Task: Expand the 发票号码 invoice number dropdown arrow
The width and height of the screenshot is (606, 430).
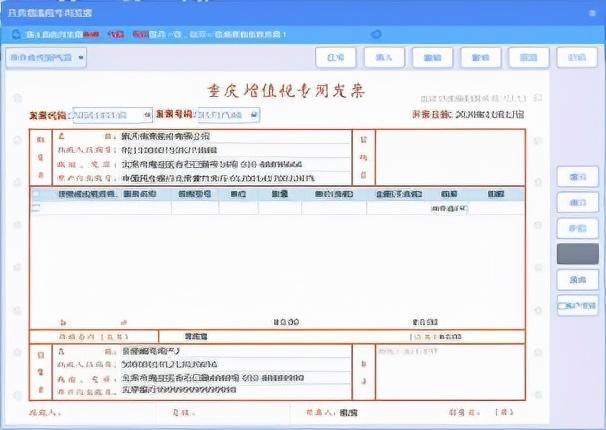Action: click(254, 115)
